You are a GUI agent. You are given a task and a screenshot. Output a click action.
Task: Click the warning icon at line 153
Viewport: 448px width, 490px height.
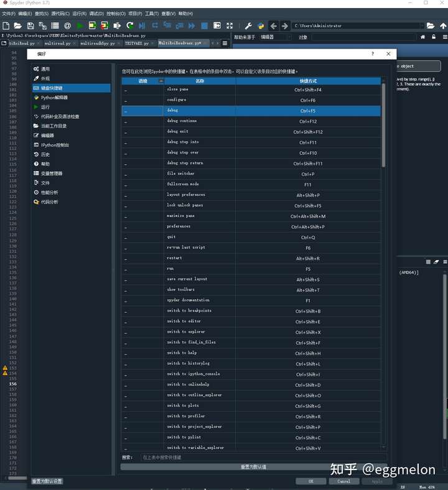tap(5, 368)
